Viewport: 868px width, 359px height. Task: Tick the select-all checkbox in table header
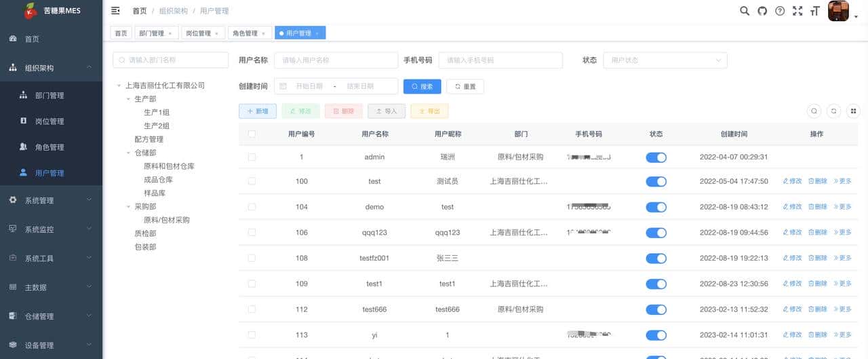252,134
